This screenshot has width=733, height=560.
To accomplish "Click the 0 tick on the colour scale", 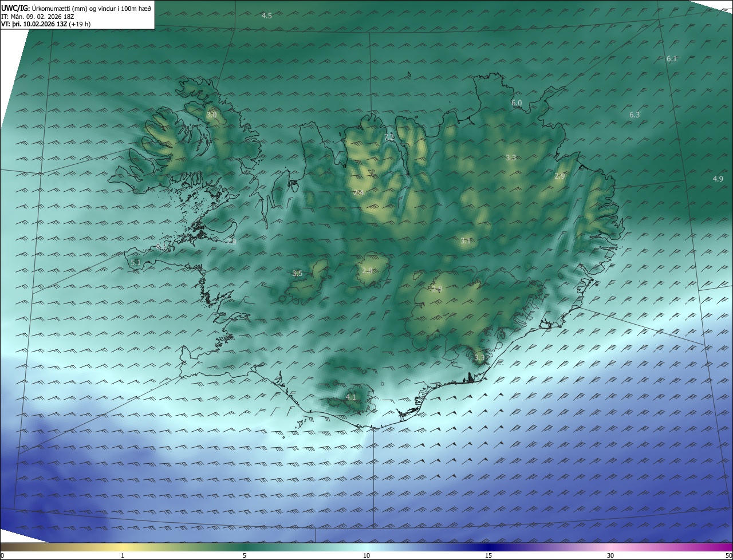I will (x=2, y=556).
